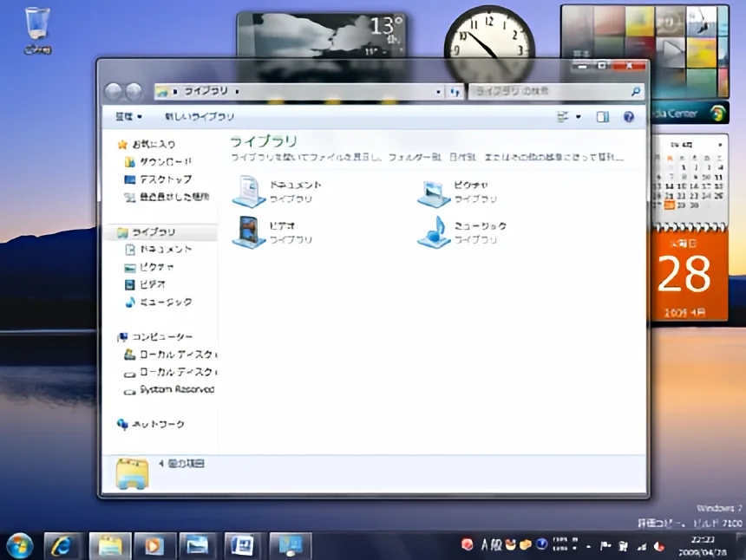This screenshot has height=560, width=746.
Task: Select コンピューター in the navigation pane
Action: [162, 336]
